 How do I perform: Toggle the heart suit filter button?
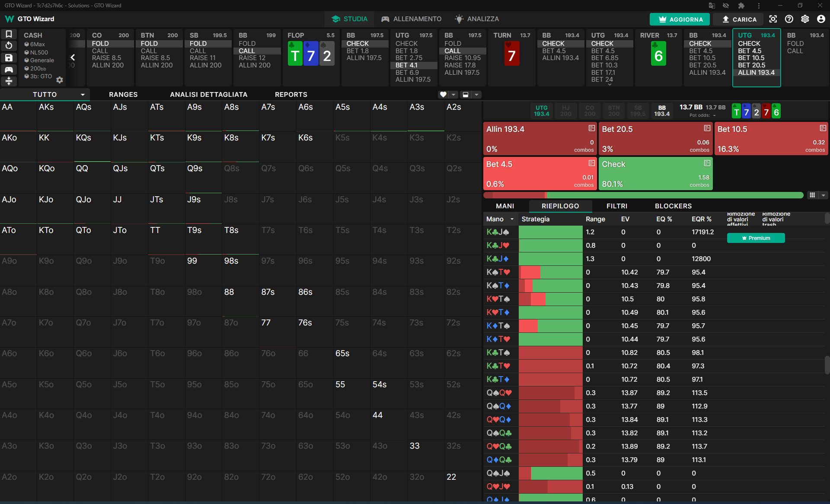tap(443, 95)
